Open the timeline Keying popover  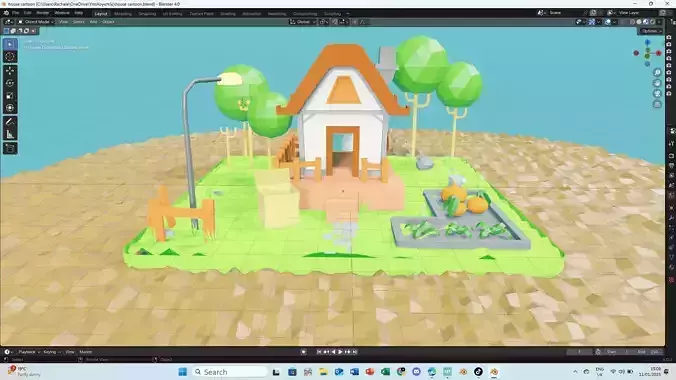tap(51, 352)
